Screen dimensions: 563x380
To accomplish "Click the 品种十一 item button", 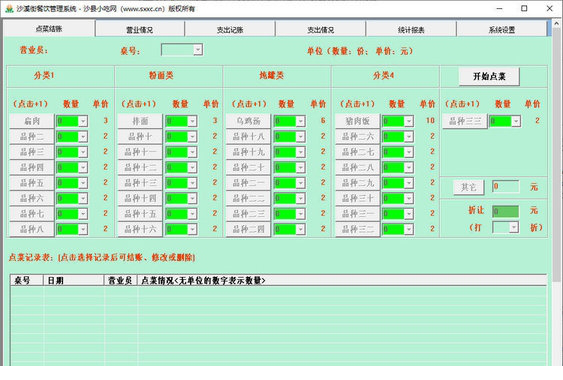I will 140,152.
